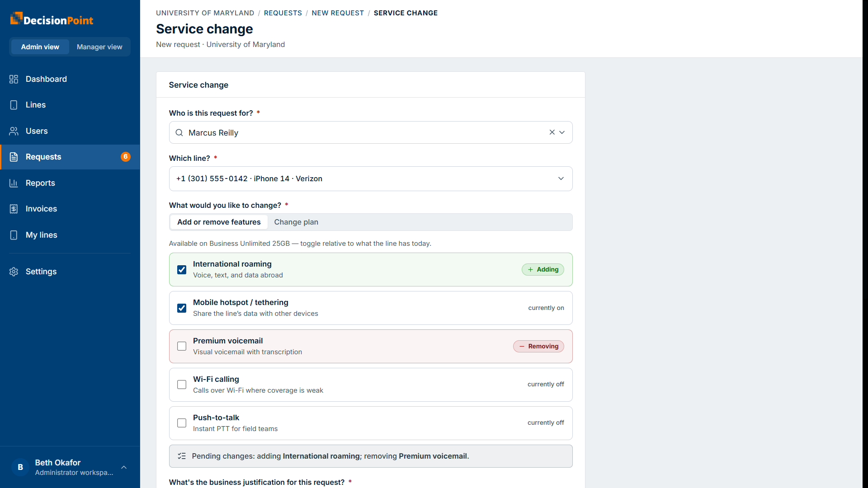Click the pending changes checklist icon
Screen dimensions: 868x488
click(x=182, y=456)
